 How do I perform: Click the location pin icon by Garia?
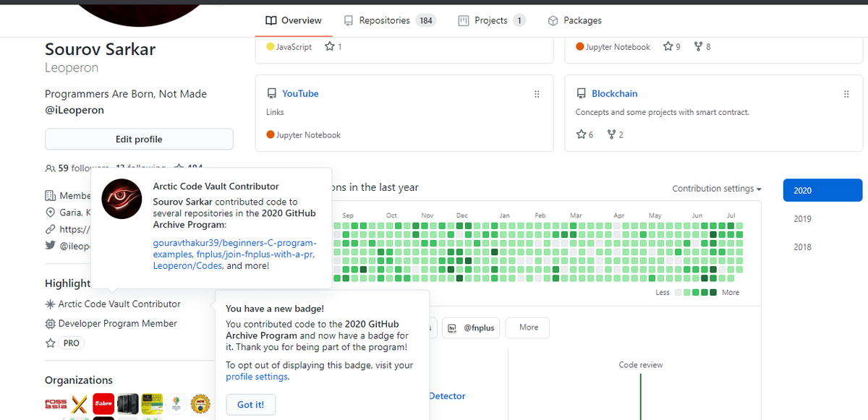(50, 213)
